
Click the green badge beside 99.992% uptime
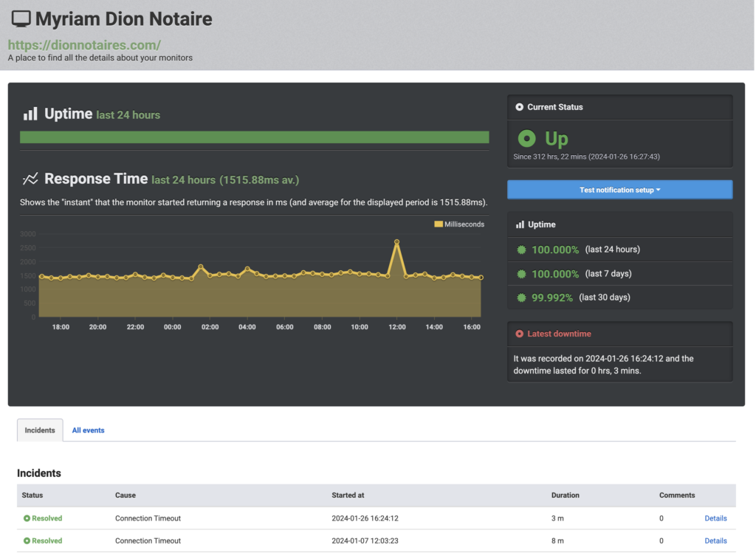tap(522, 298)
